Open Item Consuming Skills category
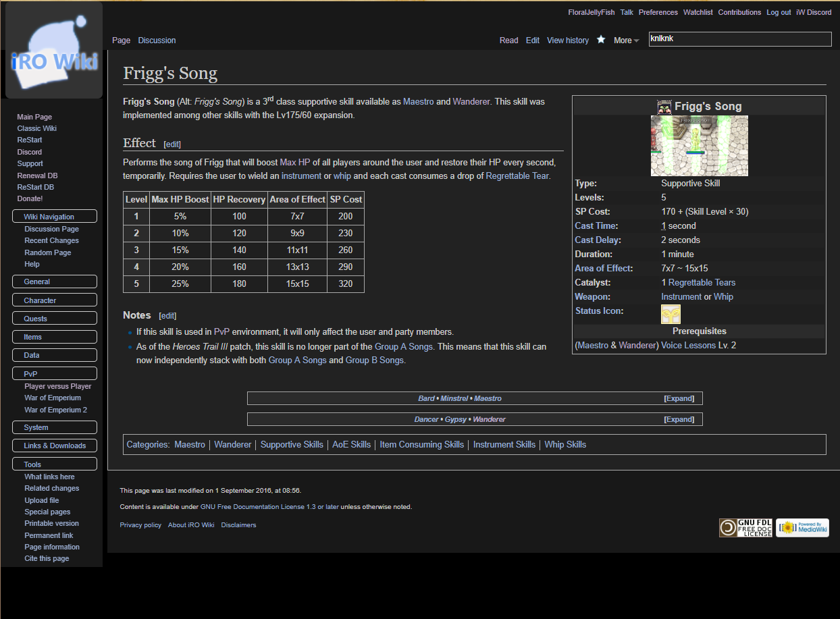Screen dimensions: 840x619 pyautogui.click(x=421, y=444)
